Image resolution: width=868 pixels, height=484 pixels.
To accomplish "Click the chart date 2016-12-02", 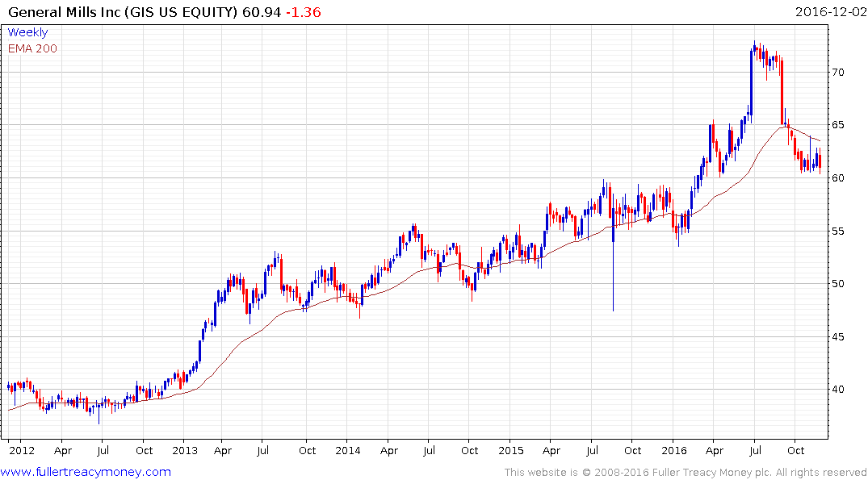I will coord(830,12).
